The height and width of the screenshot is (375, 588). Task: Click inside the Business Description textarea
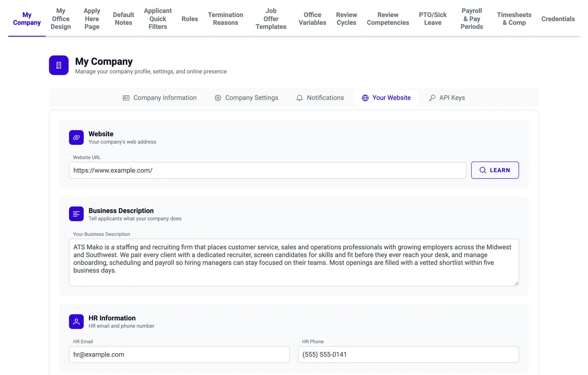(x=294, y=262)
